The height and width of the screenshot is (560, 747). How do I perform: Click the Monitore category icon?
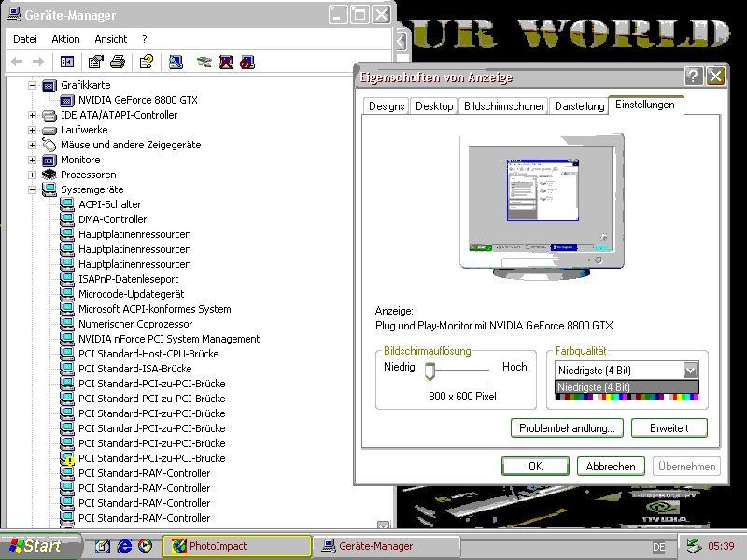[49, 160]
